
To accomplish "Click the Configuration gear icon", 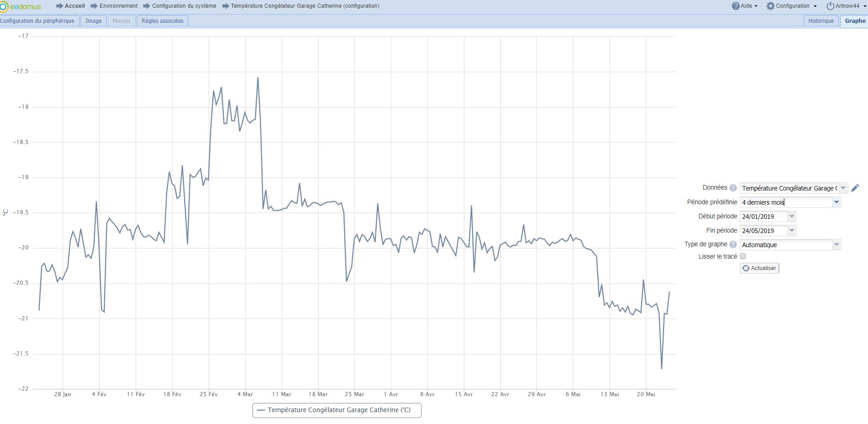I will 771,6.
